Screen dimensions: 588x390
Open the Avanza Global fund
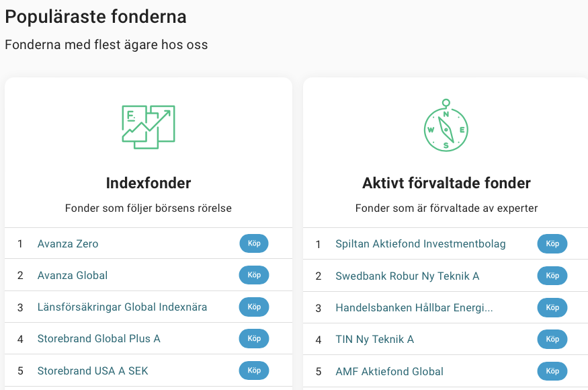73,275
